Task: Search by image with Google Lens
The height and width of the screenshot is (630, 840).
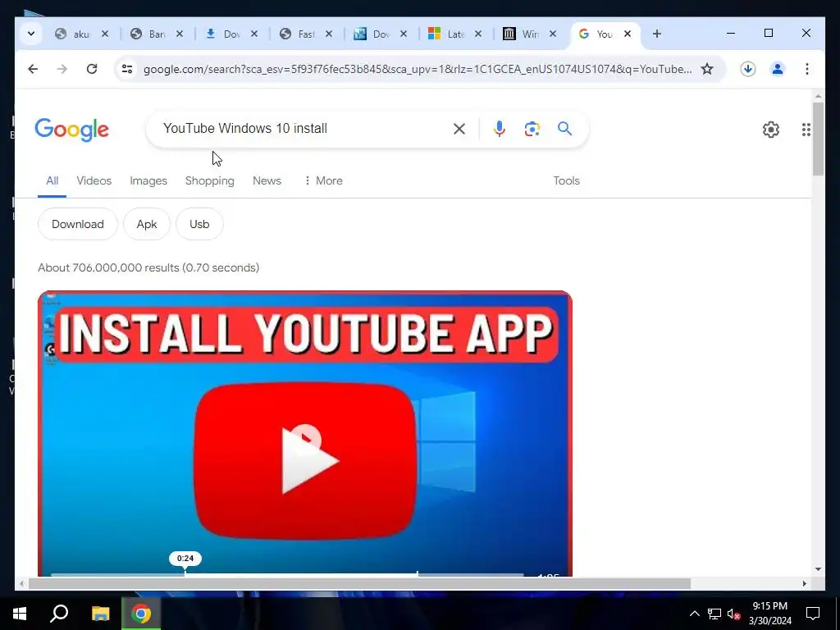Action: click(532, 129)
